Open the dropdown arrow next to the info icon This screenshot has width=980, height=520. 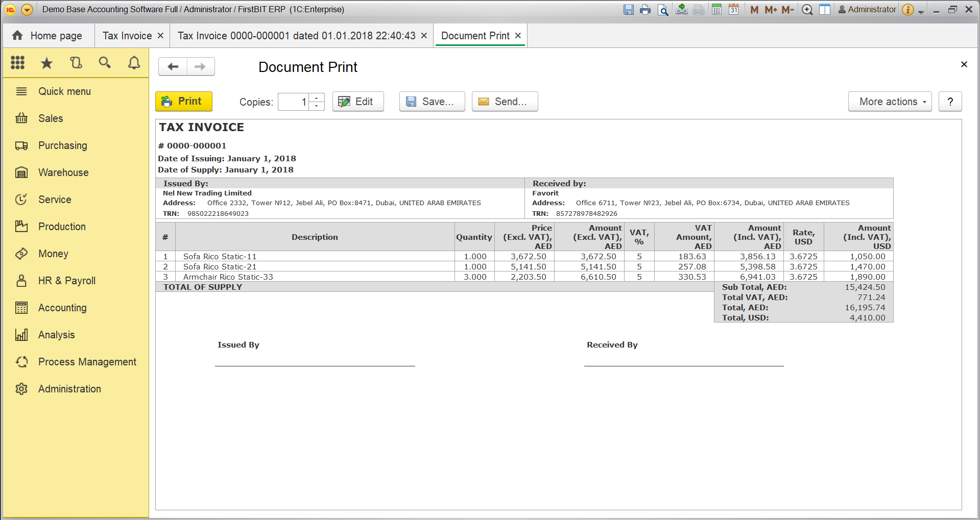pyautogui.click(x=921, y=9)
